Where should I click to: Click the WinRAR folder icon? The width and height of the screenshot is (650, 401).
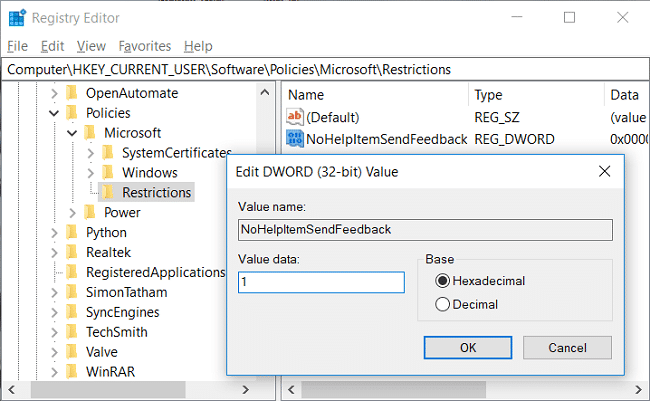pyautogui.click(x=72, y=371)
